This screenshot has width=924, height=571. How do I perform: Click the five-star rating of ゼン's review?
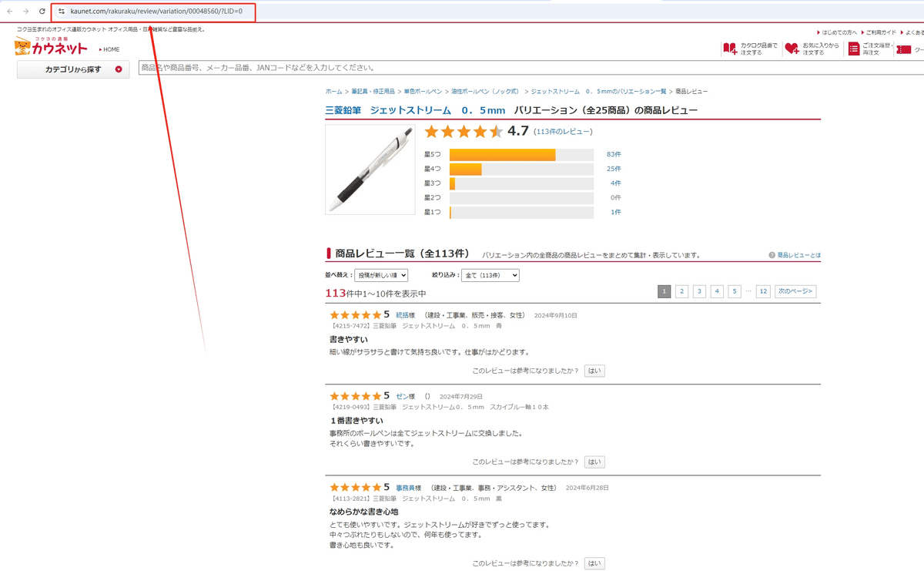tap(355, 396)
